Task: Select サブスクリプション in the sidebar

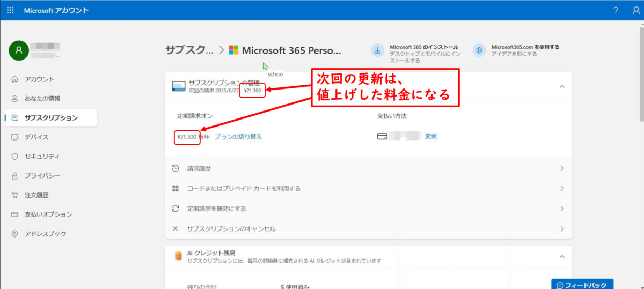Action: point(51,118)
